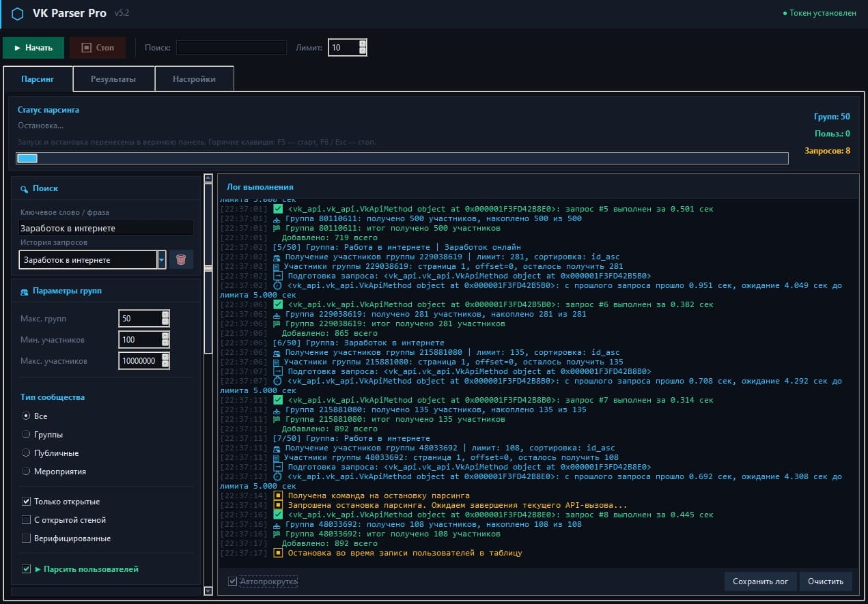
Task: Select the Мероприятия community type radio
Action: point(26,471)
